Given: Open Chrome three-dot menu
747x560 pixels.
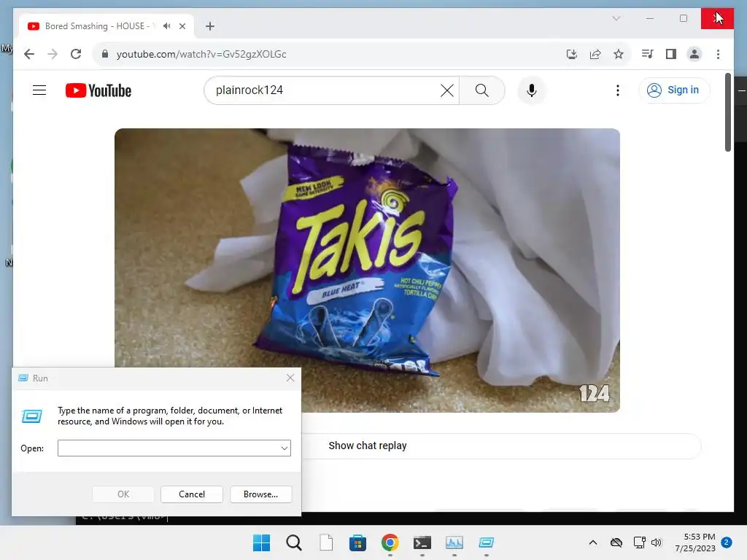Looking at the screenshot, I should (x=718, y=54).
